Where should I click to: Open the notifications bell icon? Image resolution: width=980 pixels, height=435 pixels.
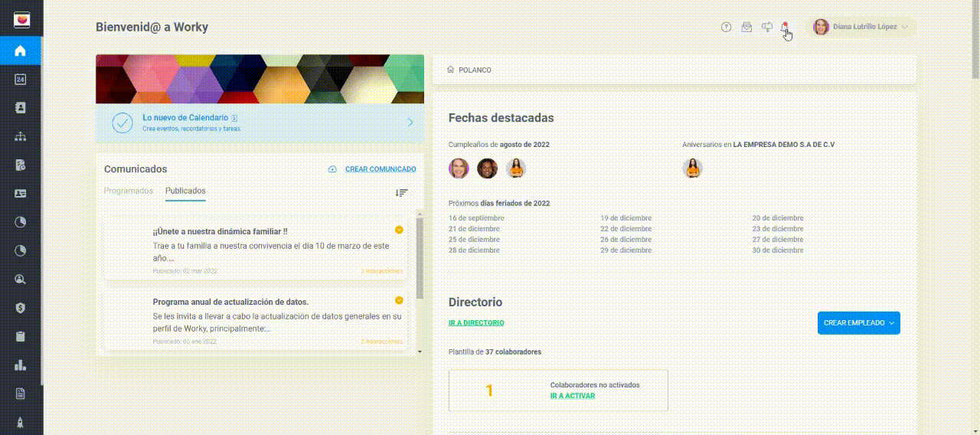point(785,27)
